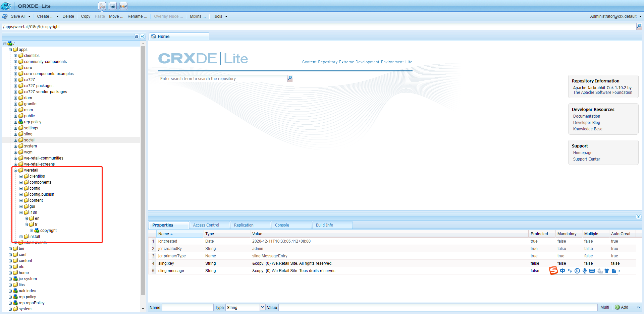Click the Delete toolbar button

coord(68,16)
